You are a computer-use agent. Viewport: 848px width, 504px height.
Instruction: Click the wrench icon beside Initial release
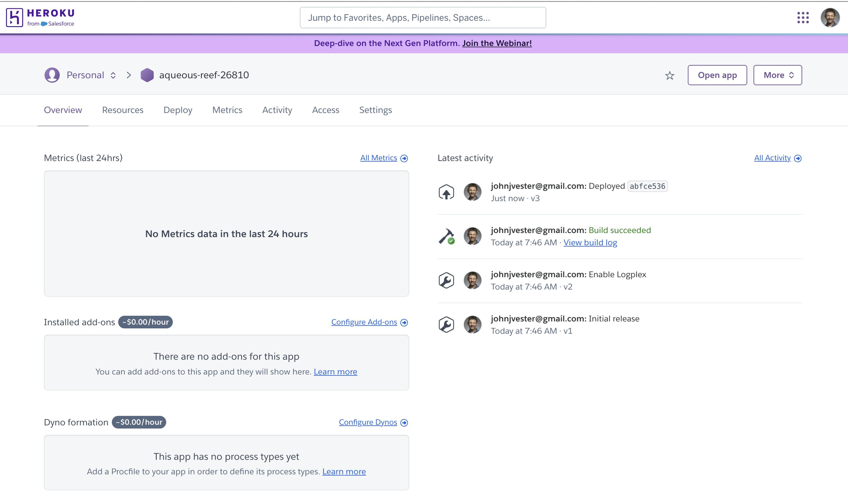point(446,325)
